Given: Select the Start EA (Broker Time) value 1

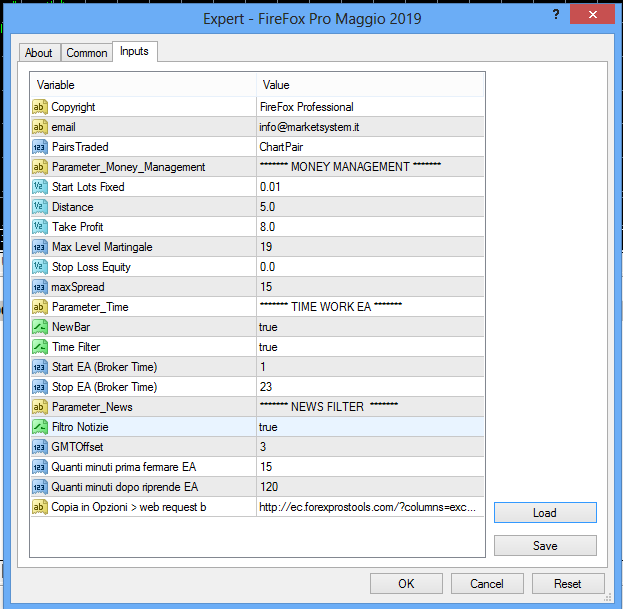Looking at the screenshot, I should pyautogui.click(x=370, y=367).
